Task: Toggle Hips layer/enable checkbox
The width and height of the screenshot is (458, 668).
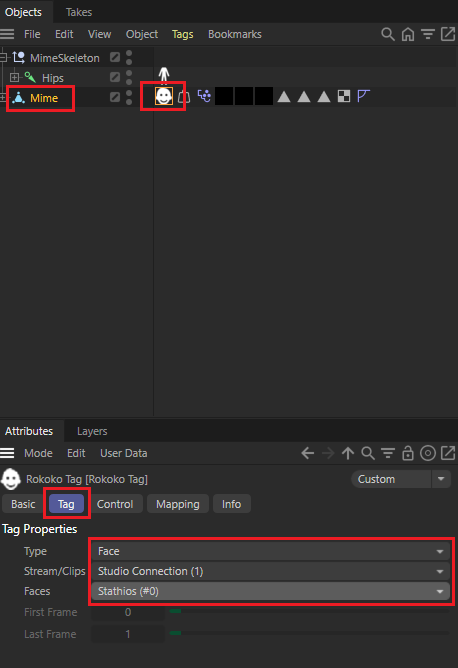Action: pyautogui.click(x=115, y=77)
